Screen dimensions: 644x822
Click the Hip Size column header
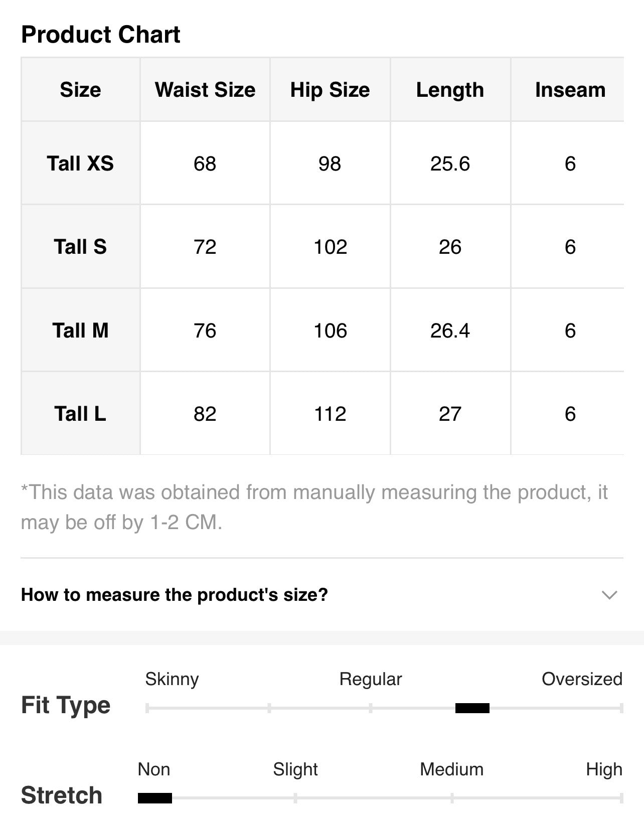point(330,90)
